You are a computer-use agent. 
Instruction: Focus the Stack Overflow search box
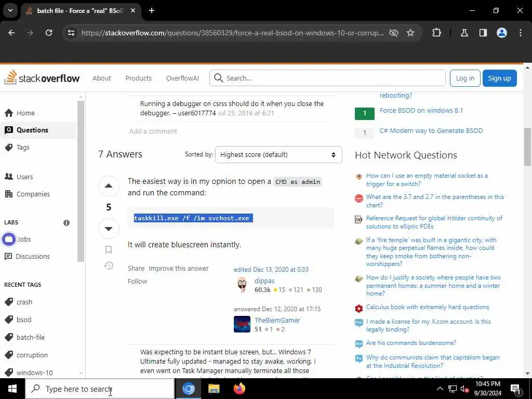[x=327, y=78]
